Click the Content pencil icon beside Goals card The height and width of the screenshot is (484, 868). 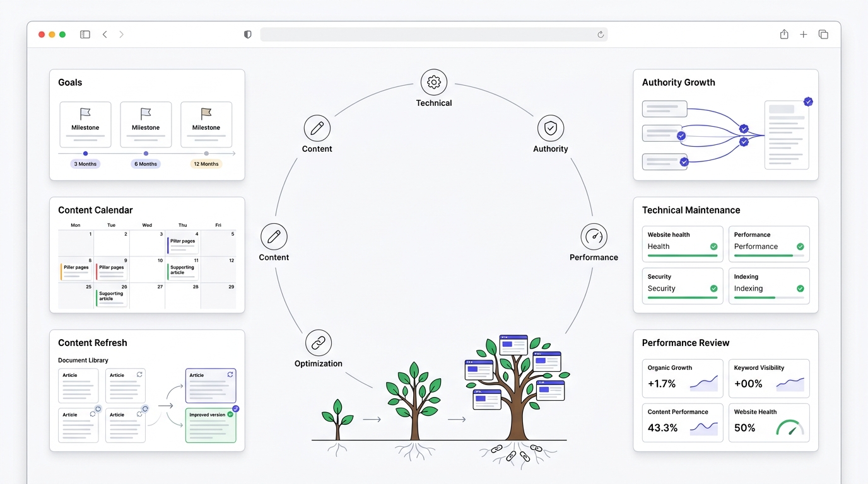point(317,129)
